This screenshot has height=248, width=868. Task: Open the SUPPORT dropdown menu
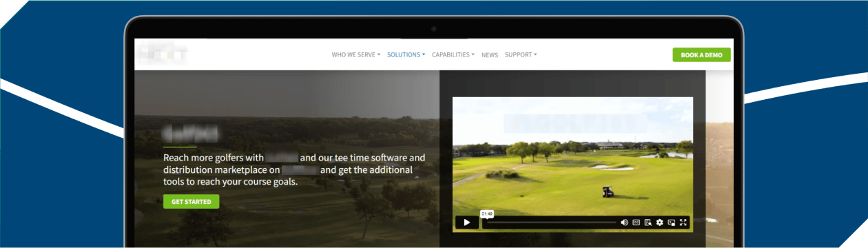(521, 55)
